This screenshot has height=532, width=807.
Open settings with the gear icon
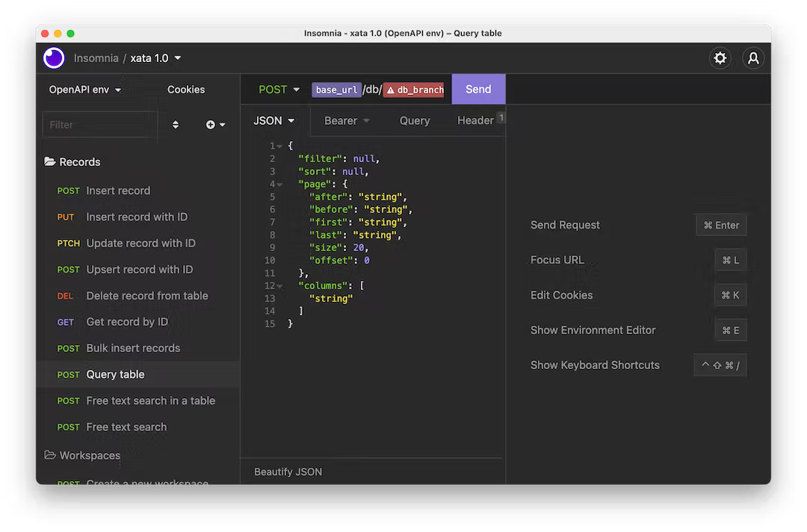click(720, 58)
